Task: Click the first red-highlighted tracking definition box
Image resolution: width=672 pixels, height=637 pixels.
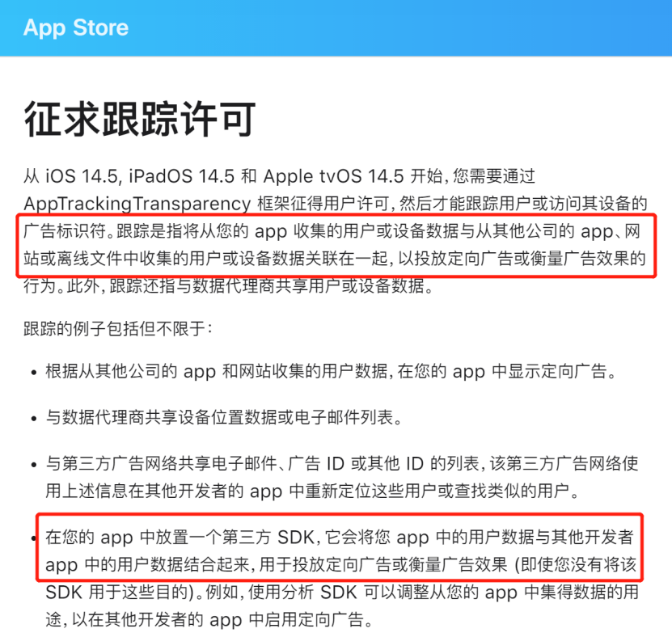Action: (336, 246)
